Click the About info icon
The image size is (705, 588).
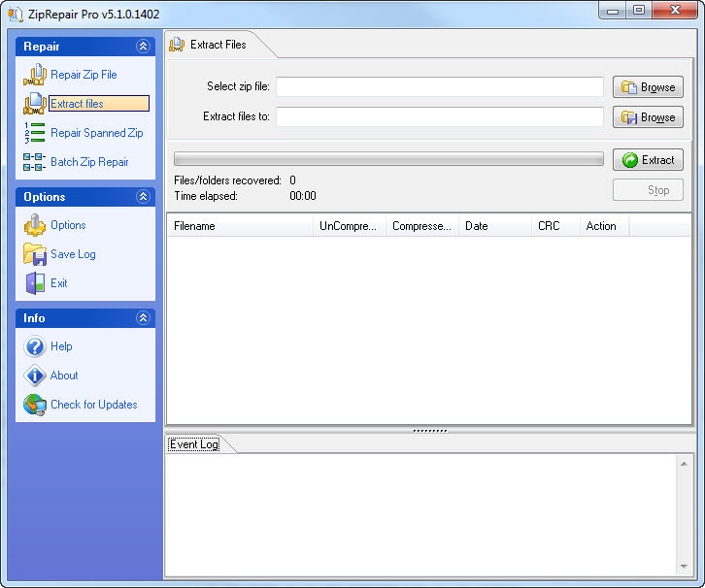35,376
